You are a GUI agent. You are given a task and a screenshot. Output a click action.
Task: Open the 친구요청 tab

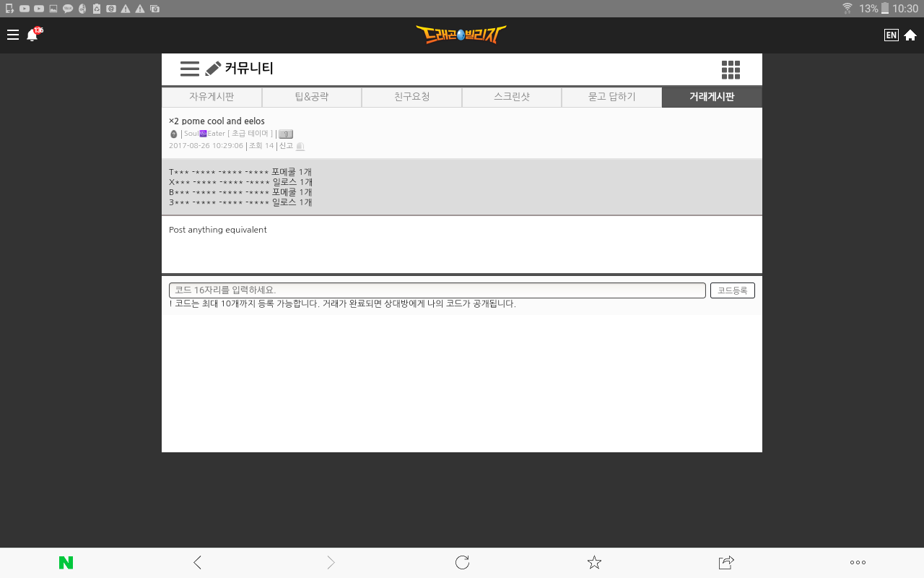click(x=411, y=97)
